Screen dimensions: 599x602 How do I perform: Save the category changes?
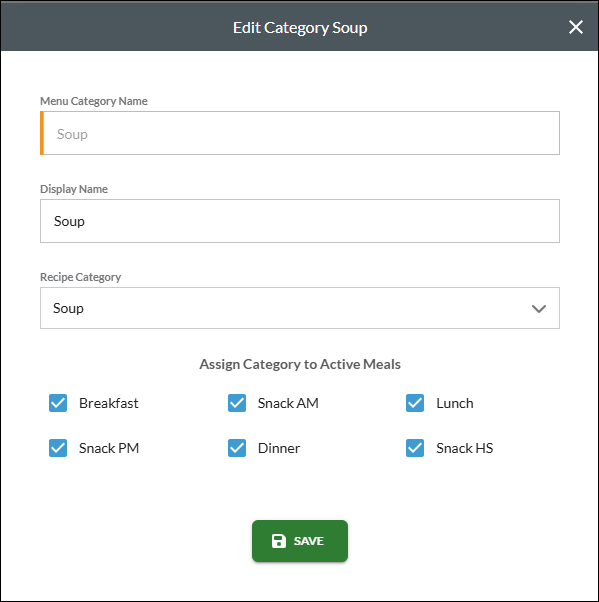point(300,541)
